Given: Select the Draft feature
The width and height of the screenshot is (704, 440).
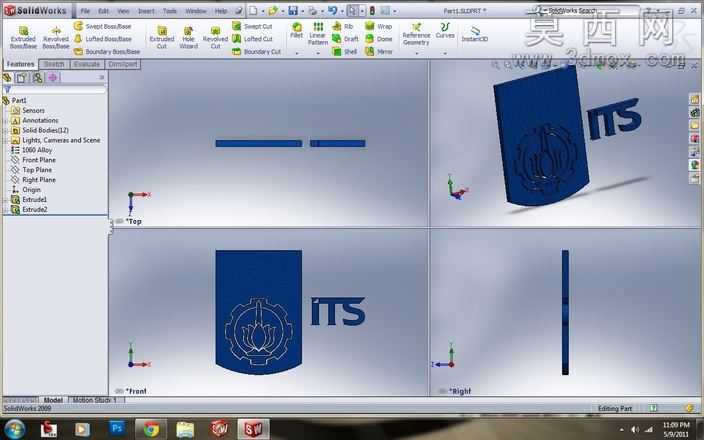Looking at the screenshot, I should 345,39.
